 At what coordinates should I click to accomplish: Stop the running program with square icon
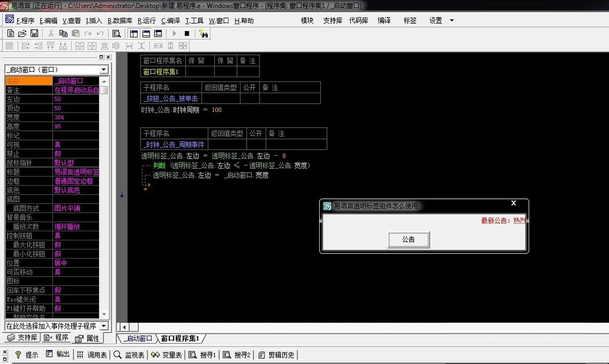coord(187,33)
